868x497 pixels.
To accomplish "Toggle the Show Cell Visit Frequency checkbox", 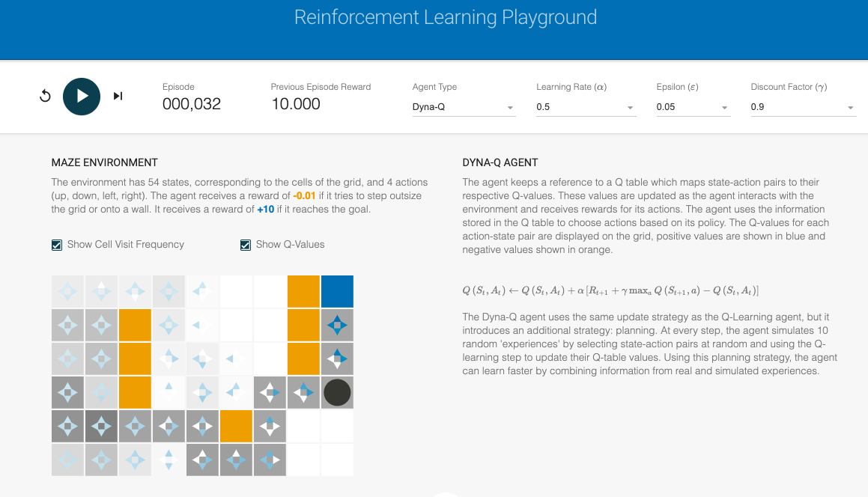I will click(56, 245).
